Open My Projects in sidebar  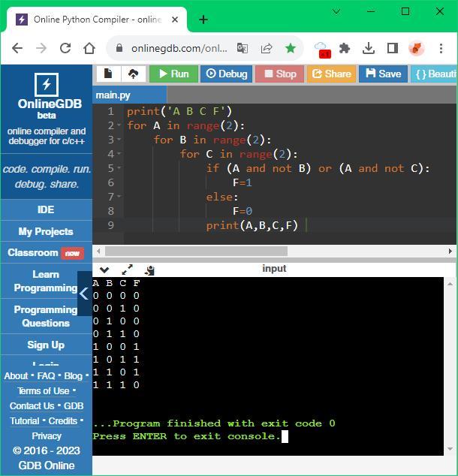pyautogui.click(x=46, y=232)
